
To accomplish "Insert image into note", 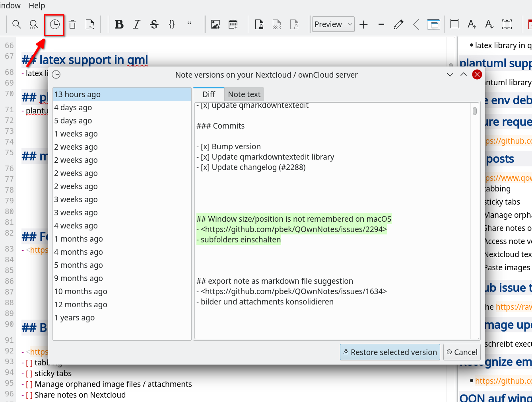I will [216, 25].
